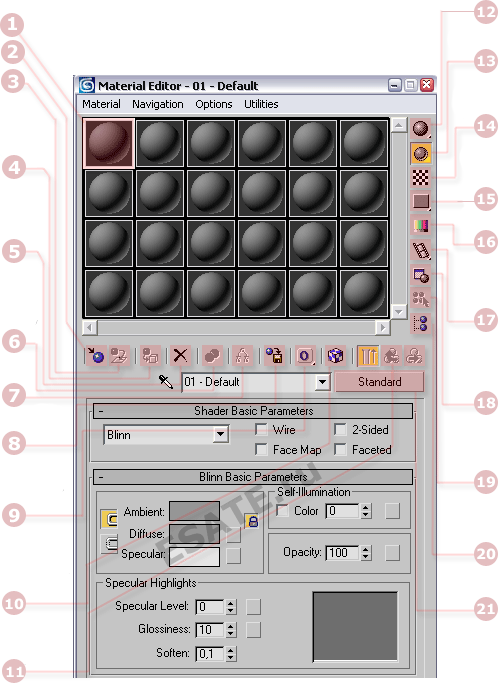The width and height of the screenshot is (498, 683).
Task: Click Go Forward to Sibling icon
Action: point(414,356)
